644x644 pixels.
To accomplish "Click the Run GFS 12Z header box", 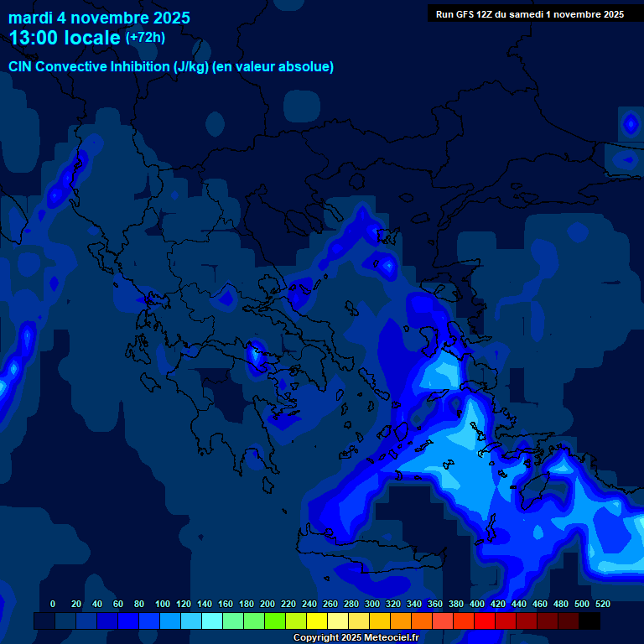I will pyautogui.click(x=529, y=14).
